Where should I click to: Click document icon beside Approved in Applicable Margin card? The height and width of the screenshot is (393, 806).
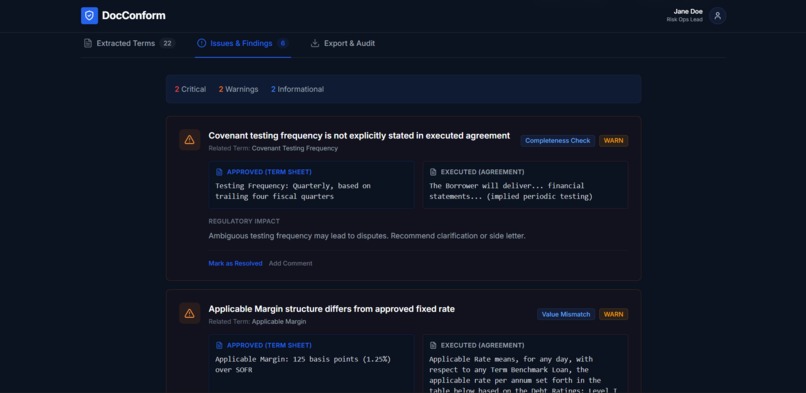tap(219, 345)
